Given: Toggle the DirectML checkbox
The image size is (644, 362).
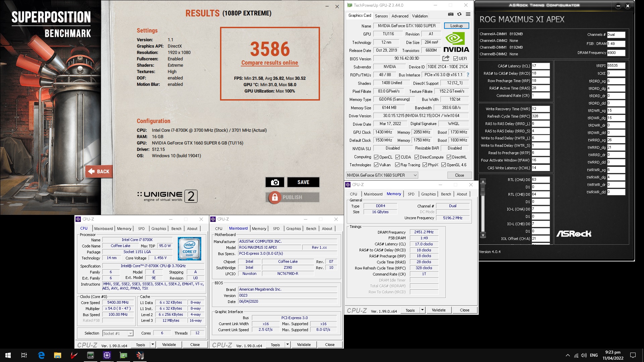Looking at the screenshot, I should pos(449,157).
